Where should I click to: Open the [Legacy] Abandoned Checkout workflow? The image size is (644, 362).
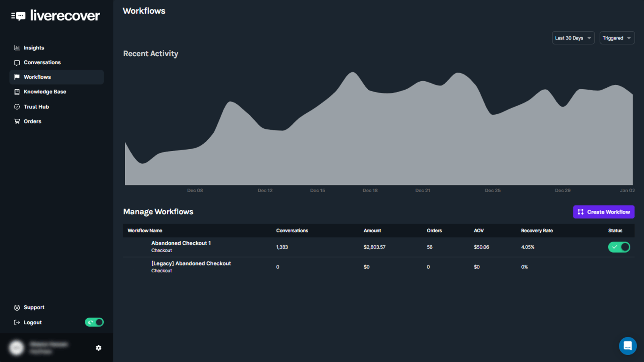191,263
